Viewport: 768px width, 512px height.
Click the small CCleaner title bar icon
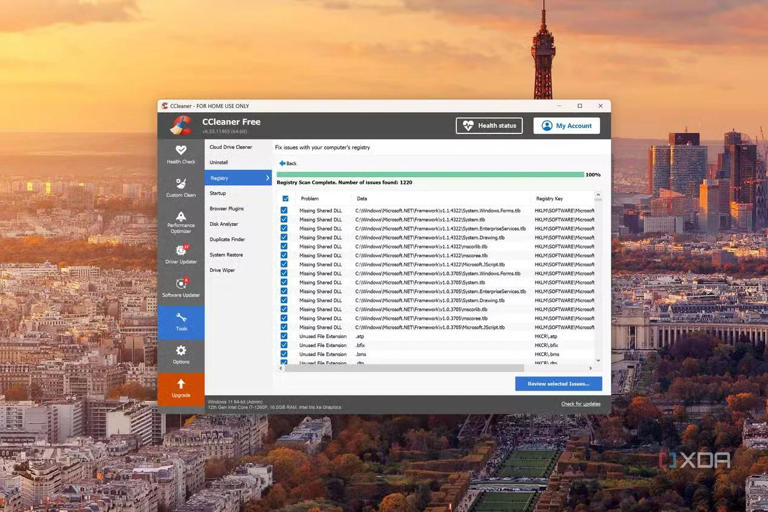tap(165, 106)
